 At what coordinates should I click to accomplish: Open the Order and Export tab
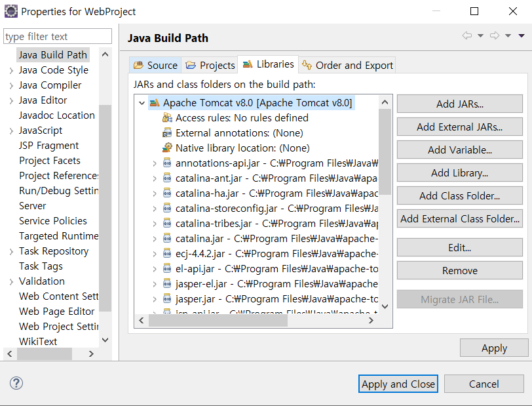(x=347, y=65)
